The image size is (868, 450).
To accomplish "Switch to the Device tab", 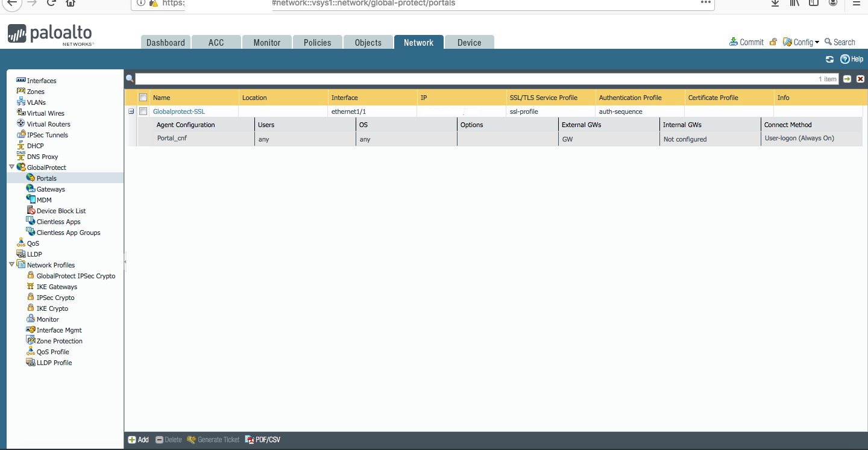I will coord(469,43).
